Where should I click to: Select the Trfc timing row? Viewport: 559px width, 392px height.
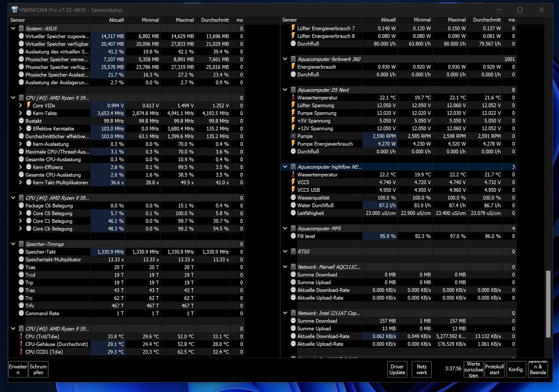point(126,306)
